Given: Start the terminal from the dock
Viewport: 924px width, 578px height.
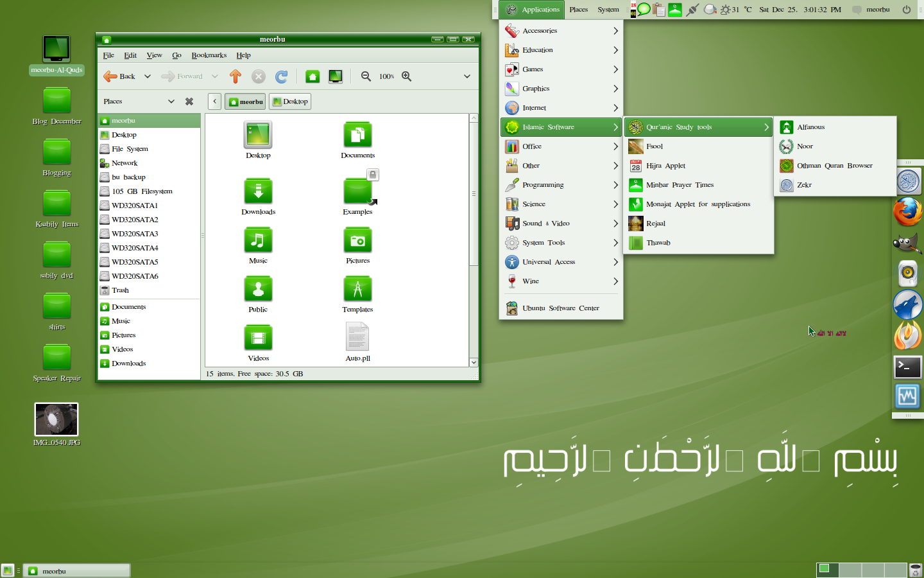Looking at the screenshot, I should click(x=907, y=367).
